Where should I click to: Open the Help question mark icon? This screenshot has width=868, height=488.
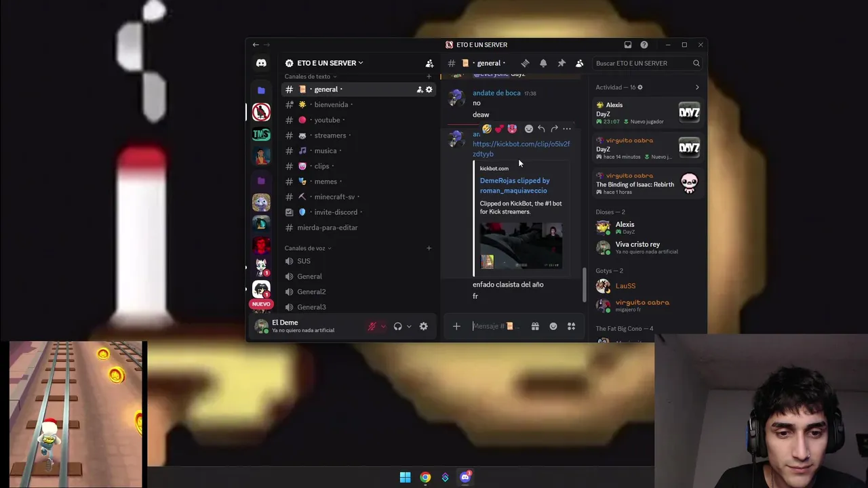[x=644, y=45]
